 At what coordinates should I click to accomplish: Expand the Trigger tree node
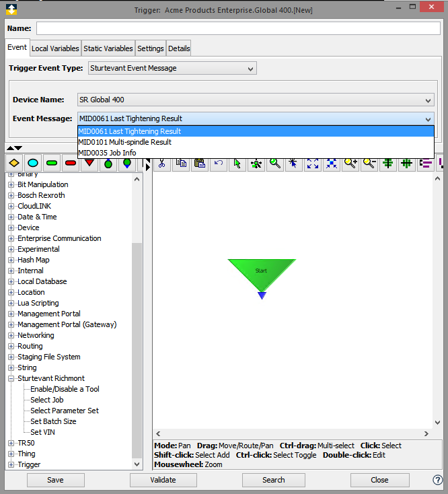click(x=11, y=464)
